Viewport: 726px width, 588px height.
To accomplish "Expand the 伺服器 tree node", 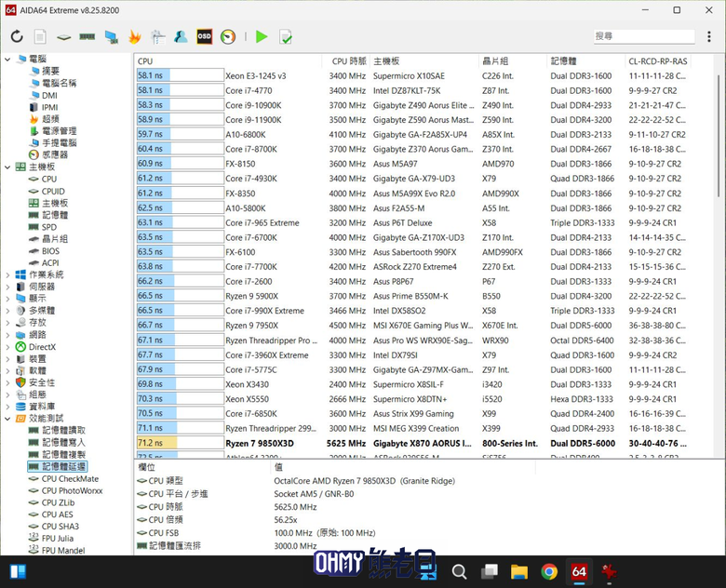I will (x=7, y=287).
